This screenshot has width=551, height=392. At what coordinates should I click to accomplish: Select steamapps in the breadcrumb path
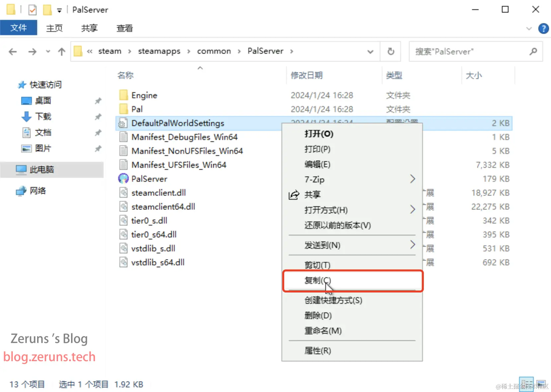[159, 51]
